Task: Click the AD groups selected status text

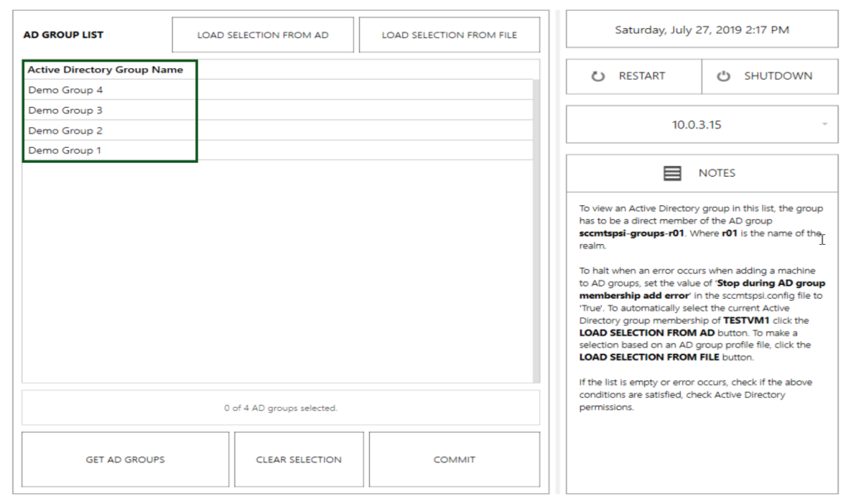Action: click(281, 408)
